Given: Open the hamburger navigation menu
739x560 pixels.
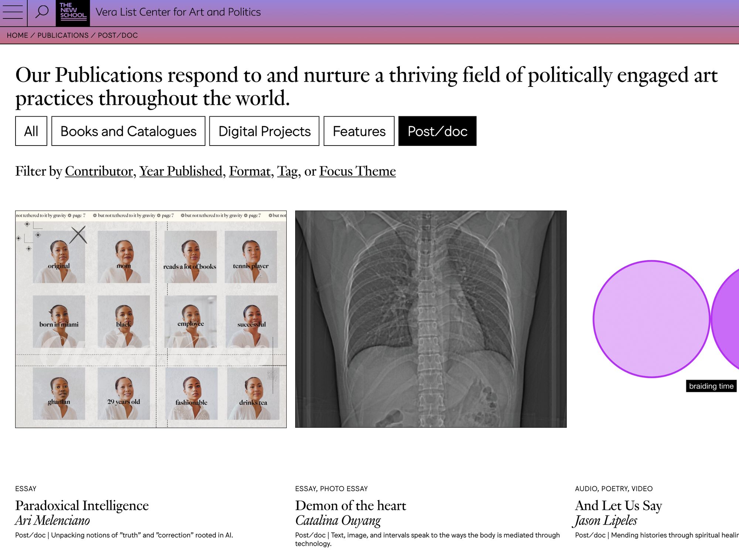Looking at the screenshot, I should click(13, 12).
